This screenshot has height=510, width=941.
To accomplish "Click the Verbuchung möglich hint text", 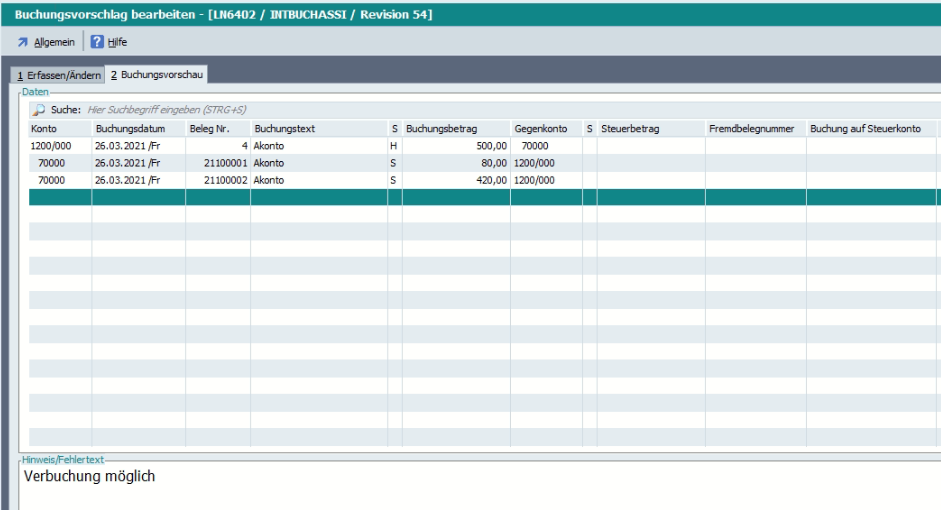I will pyautogui.click(x=89, y=476).
